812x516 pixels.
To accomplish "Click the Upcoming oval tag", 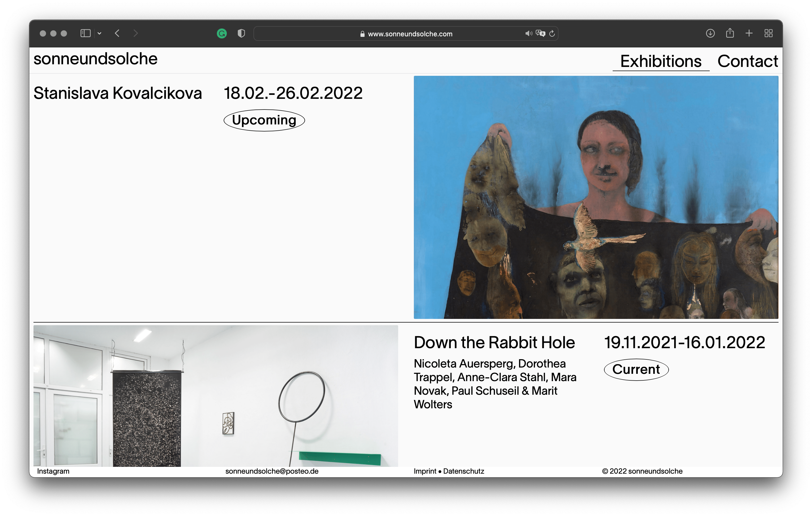I will [264, 120].
